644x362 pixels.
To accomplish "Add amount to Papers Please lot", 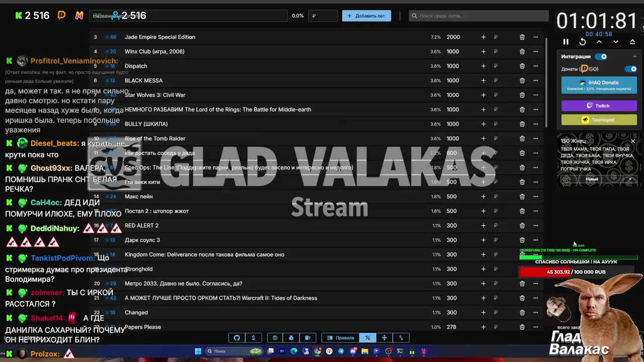I will tap(484, 327).
